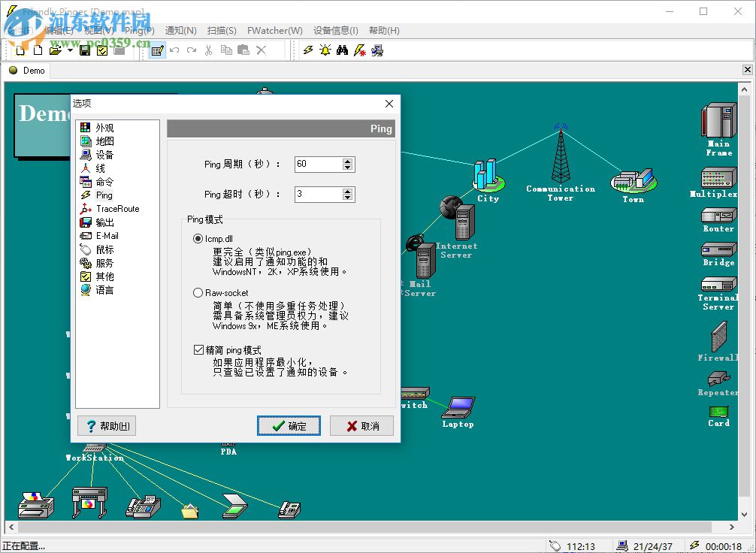Click into the Ping 超时 input field
Image resolution: width=756 pixels, height=553 pixels.
tap(318, 194)
